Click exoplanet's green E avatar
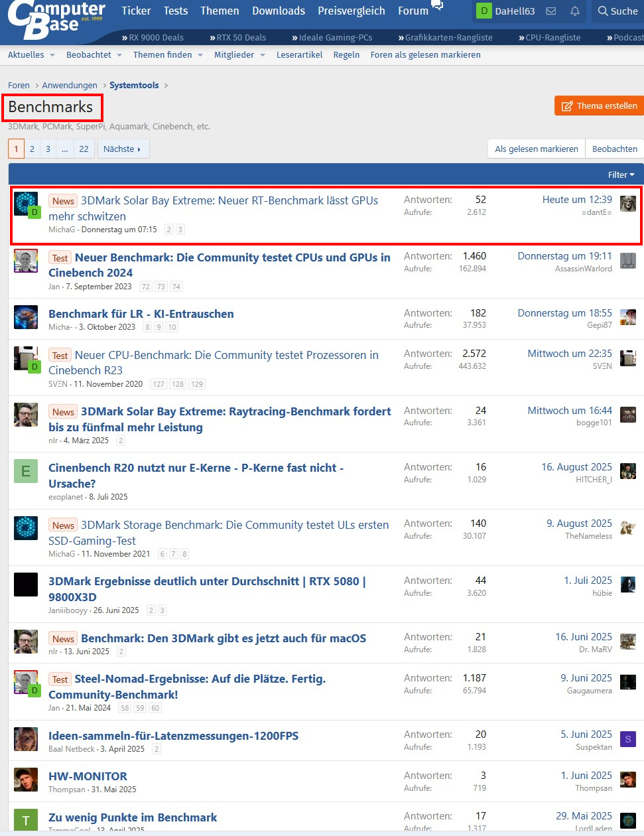 coord(26,471)
